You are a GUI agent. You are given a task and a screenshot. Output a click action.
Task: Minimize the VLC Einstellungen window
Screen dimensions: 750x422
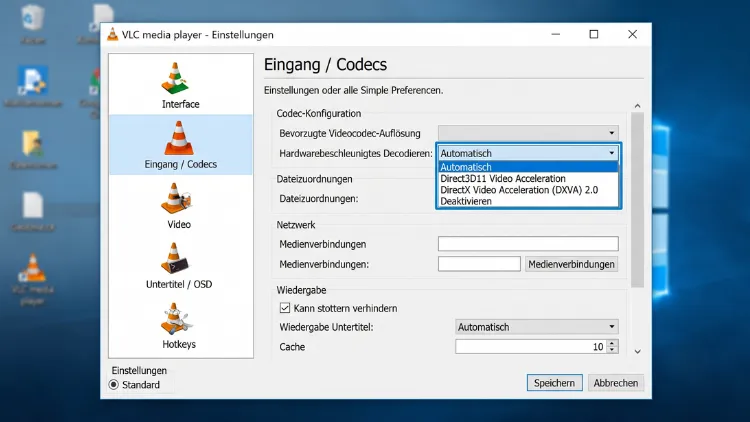(x=555, y=34)
